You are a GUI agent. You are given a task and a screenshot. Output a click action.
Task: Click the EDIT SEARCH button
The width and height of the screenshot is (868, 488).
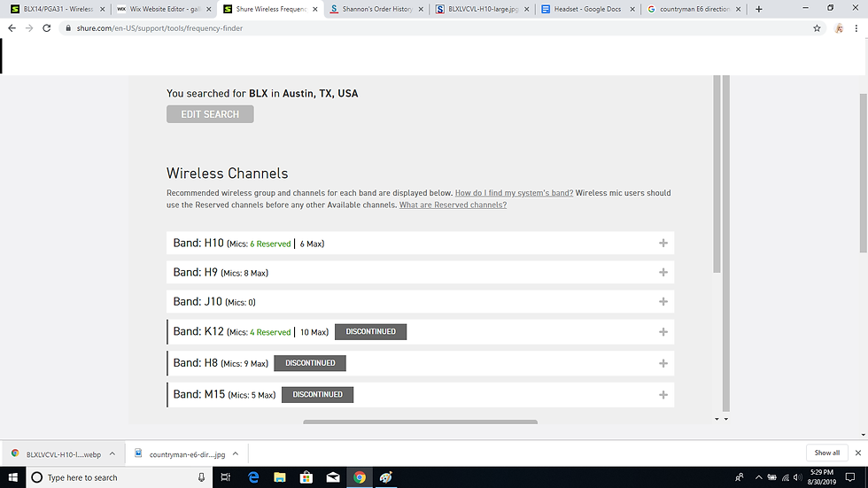(x=210, y=114)
